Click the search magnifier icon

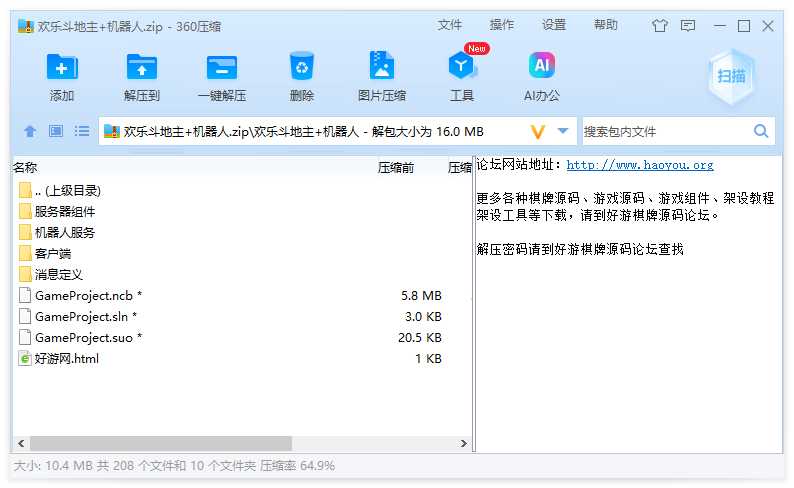tap(761, 131)
